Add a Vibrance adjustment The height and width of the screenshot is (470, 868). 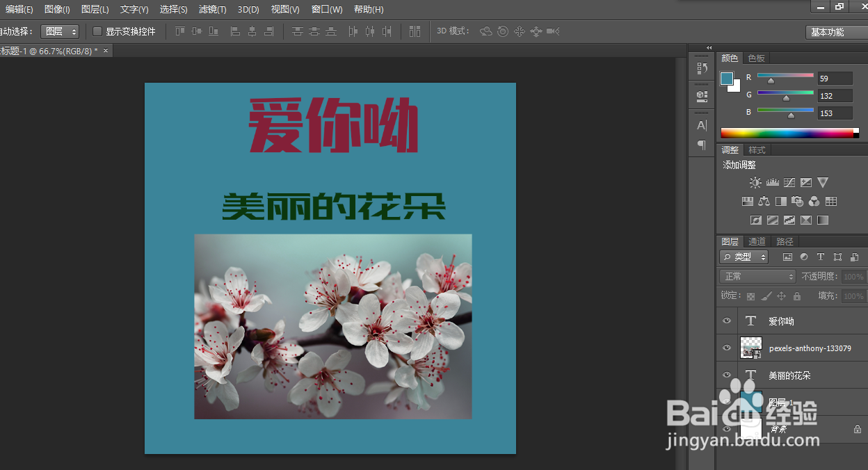point(823,183)
